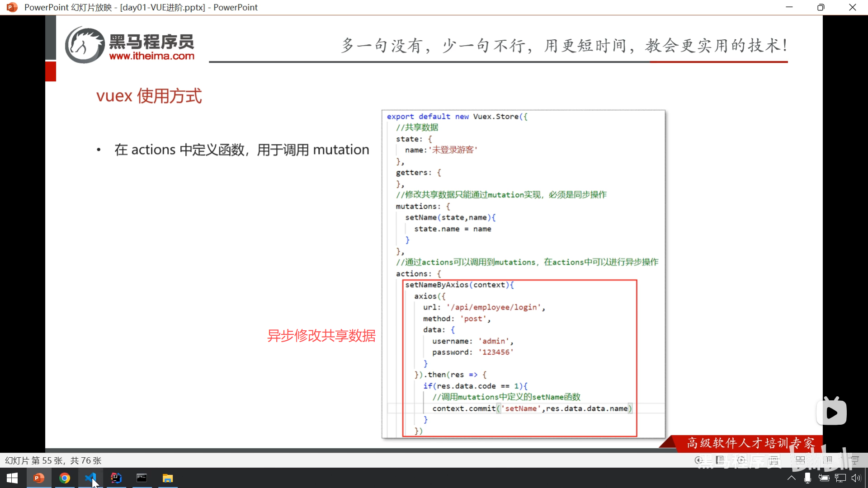Open battery power status tray icon
This screenshot has width=868, height=488.
824,478
